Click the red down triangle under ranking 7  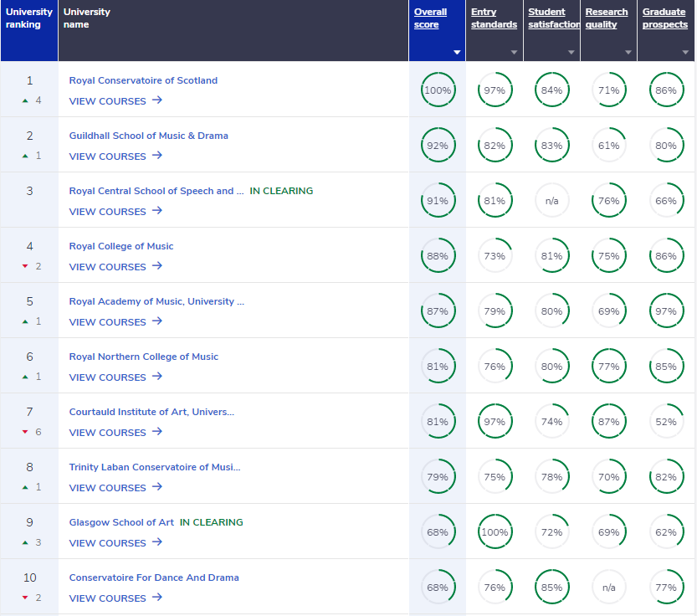[24, 432]
